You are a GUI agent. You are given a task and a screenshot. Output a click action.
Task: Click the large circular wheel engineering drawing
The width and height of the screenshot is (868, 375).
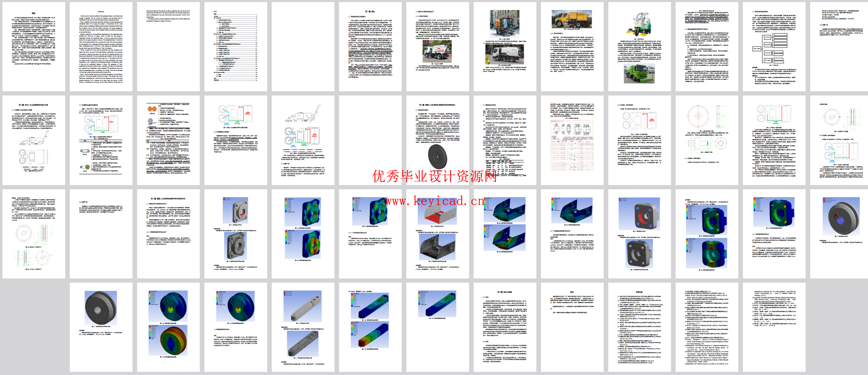(x=698, y=116)
